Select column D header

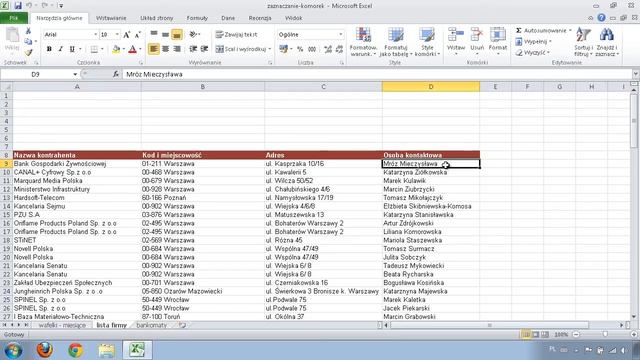coord(431,87)
